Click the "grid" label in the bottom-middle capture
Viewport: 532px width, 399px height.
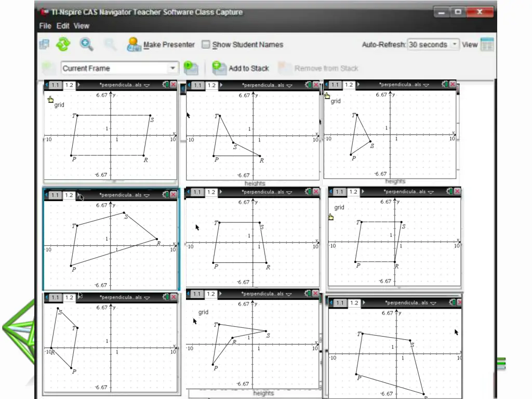coord(203,312)
